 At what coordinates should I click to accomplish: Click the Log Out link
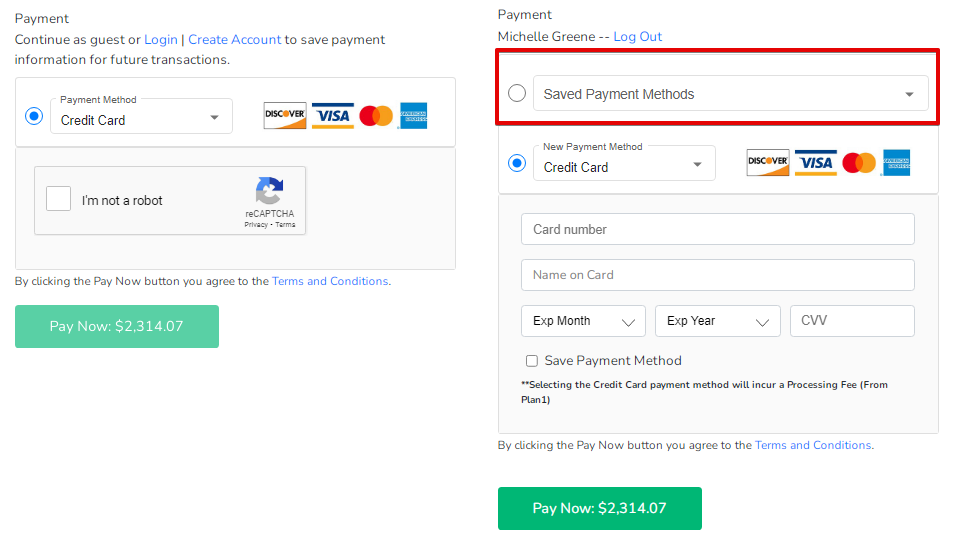click(x=638, y=36)
